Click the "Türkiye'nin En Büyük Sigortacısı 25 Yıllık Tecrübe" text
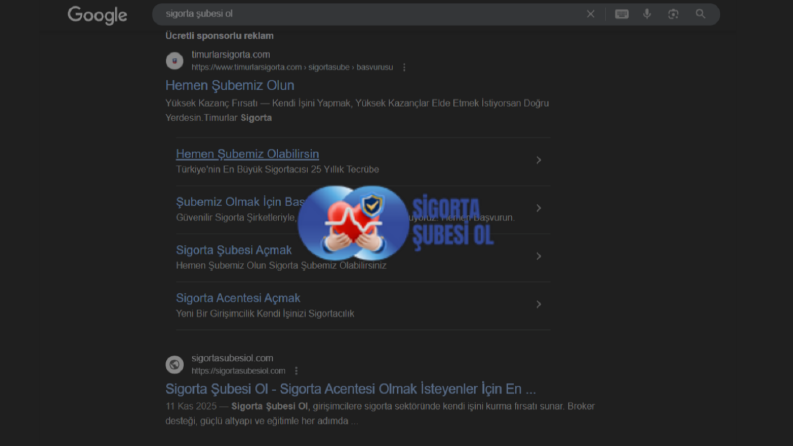Image resolution: width=793 pixels, height=446 pixels. tap(278, 169)
